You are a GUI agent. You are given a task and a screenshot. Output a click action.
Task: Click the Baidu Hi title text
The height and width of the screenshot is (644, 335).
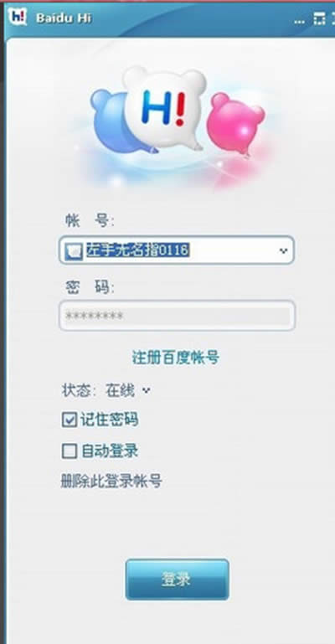pyautogui.click(x=64, y=18)
